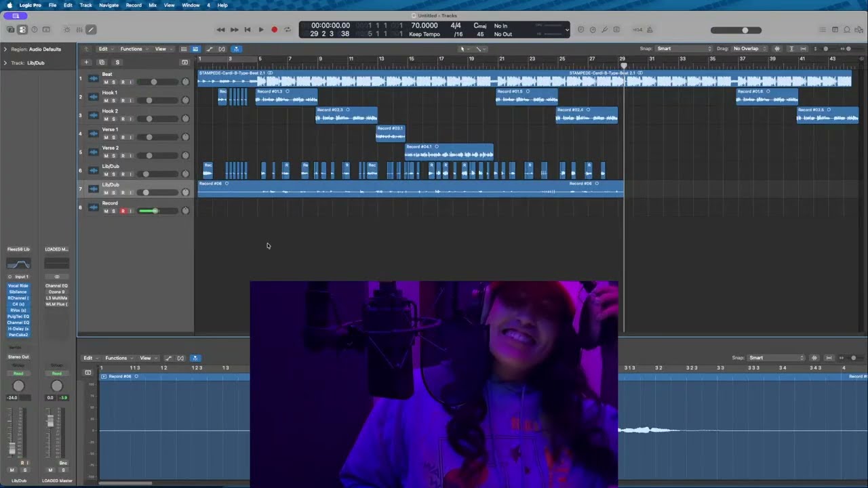This screenshot has width=868, height=488.
Task: Open the Window menu
Action: click(x=191, y=5)
